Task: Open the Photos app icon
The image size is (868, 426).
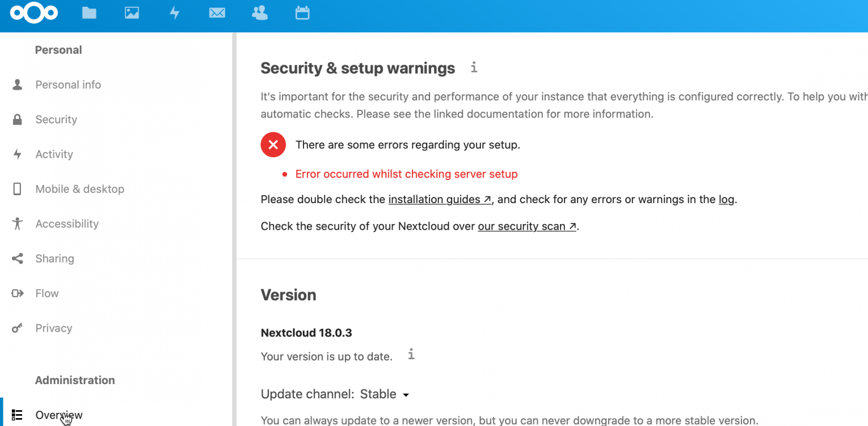Action: tap(132, 12)
